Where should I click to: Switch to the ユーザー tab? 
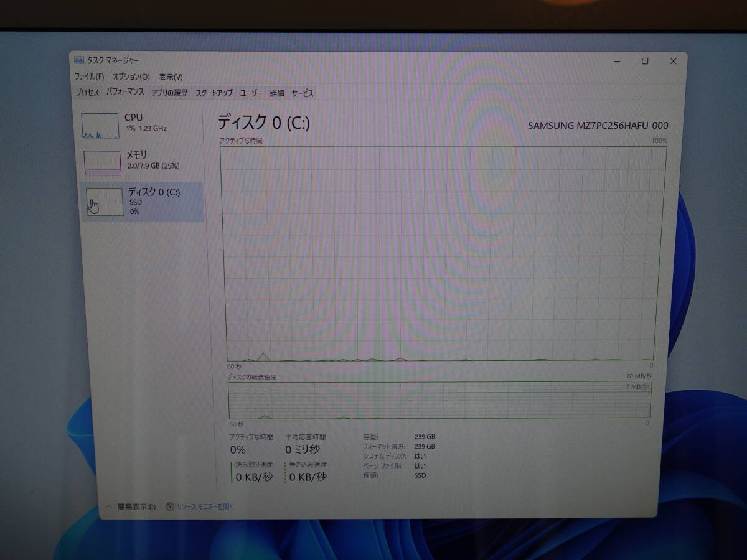tap(251, 93)
